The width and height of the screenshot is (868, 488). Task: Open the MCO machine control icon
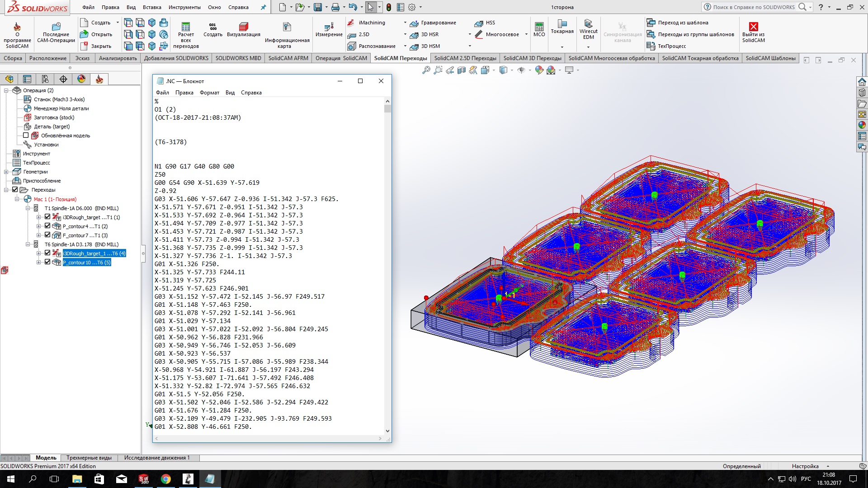tap(539, 26)
